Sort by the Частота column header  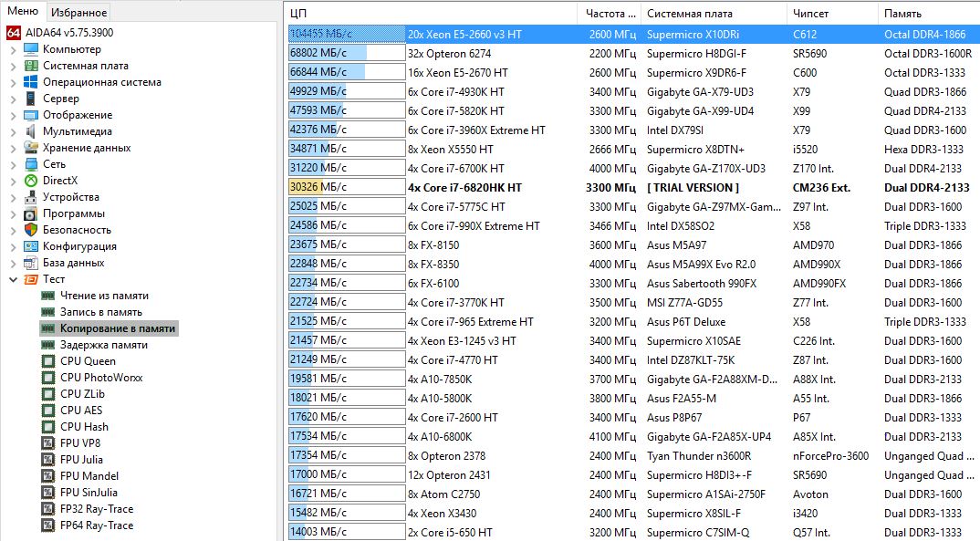610,13
